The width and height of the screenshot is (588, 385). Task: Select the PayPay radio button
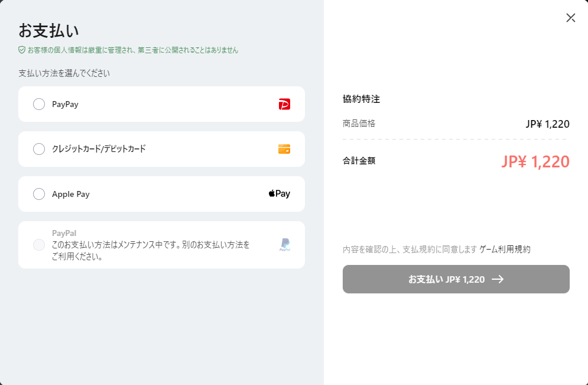point(39,104)
